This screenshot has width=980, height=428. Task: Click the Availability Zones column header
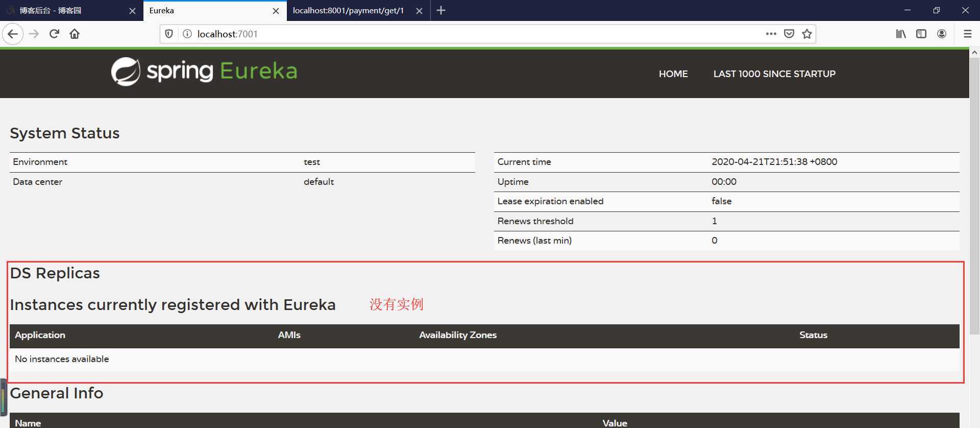[x=458, y=335]
